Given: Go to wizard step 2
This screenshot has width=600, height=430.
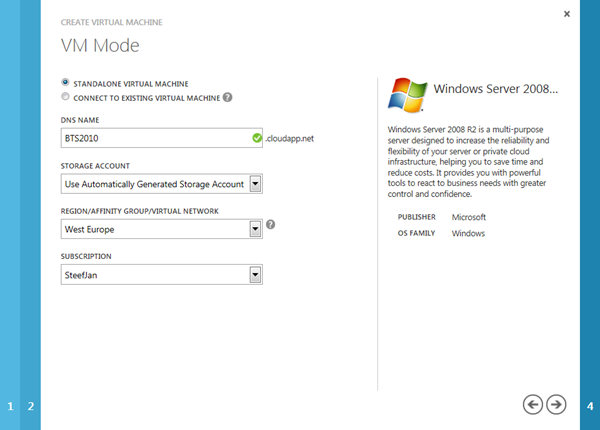Looking at the screenshot, I should (31, 406).
